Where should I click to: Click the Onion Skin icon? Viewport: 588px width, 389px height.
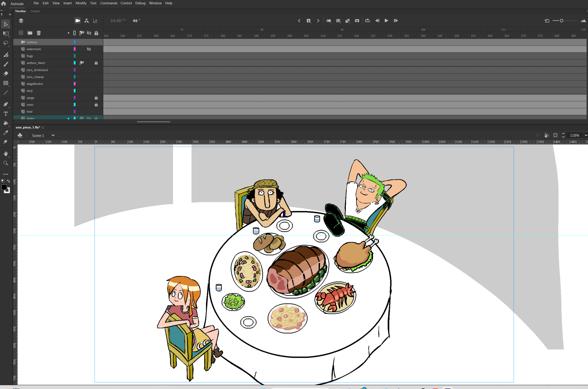click(329, 21)
